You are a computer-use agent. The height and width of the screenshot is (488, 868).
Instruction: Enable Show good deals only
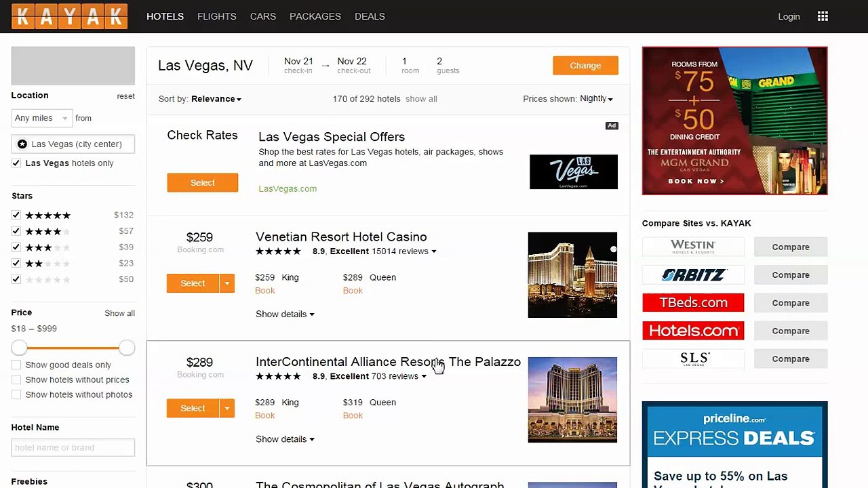16,365
